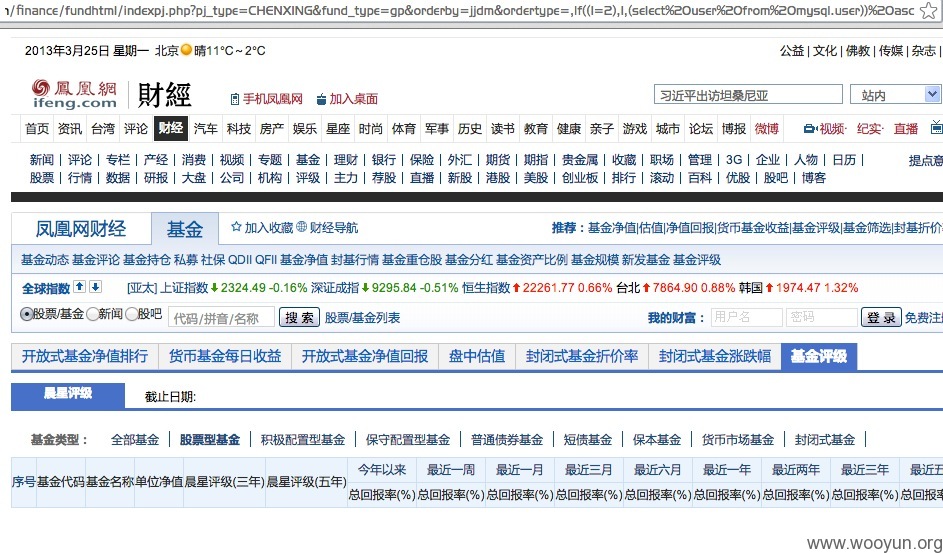Filter by 保守配置型基金 fund type
The image size is (943, 553).
click(408, 440)
